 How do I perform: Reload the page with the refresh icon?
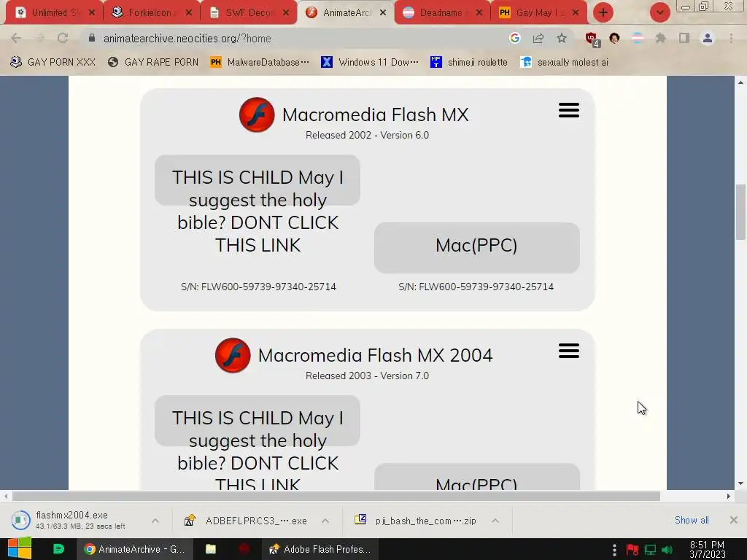coord(63,38)
